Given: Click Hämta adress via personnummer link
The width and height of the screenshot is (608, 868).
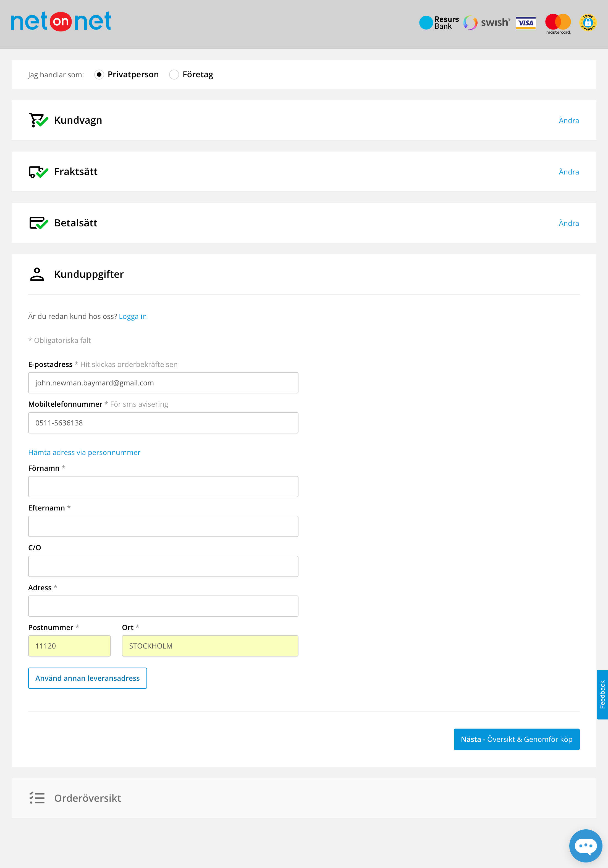Looking at the screenshot, I should tap(84, 452).
